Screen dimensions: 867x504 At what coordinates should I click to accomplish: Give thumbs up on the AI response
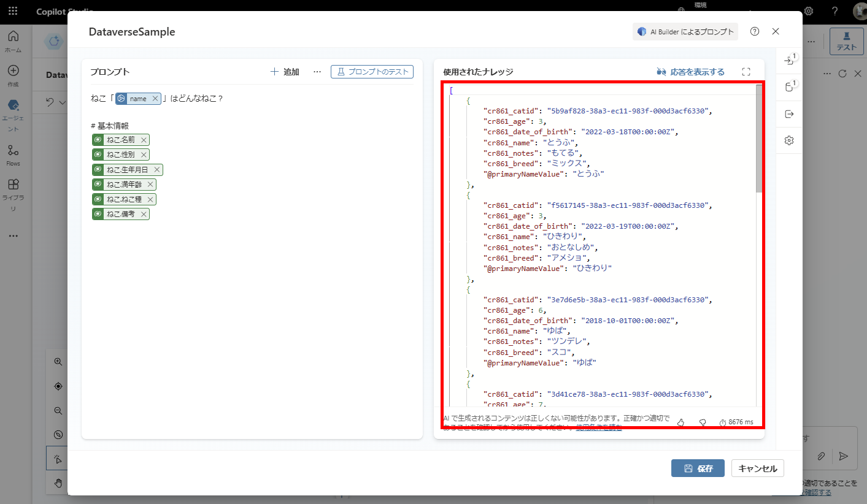680,422
